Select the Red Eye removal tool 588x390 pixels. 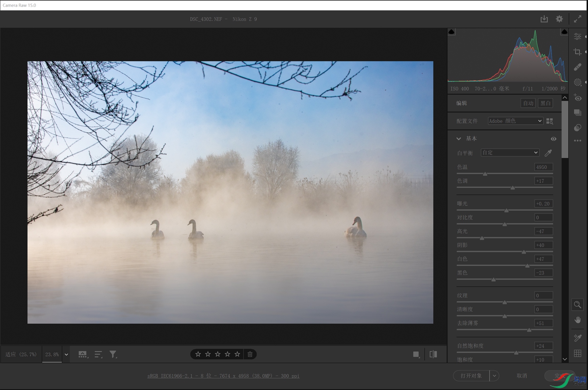tap(577, 98)
